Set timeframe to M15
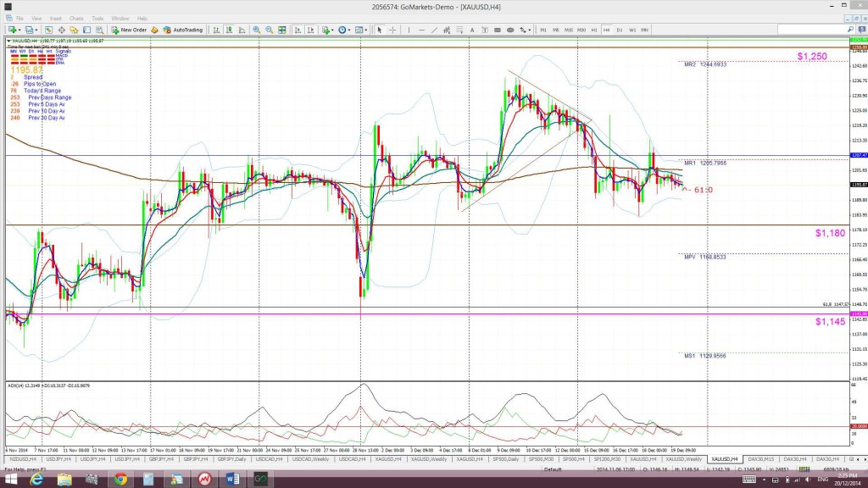The image size is (868, 488). [x=569, y=30]
